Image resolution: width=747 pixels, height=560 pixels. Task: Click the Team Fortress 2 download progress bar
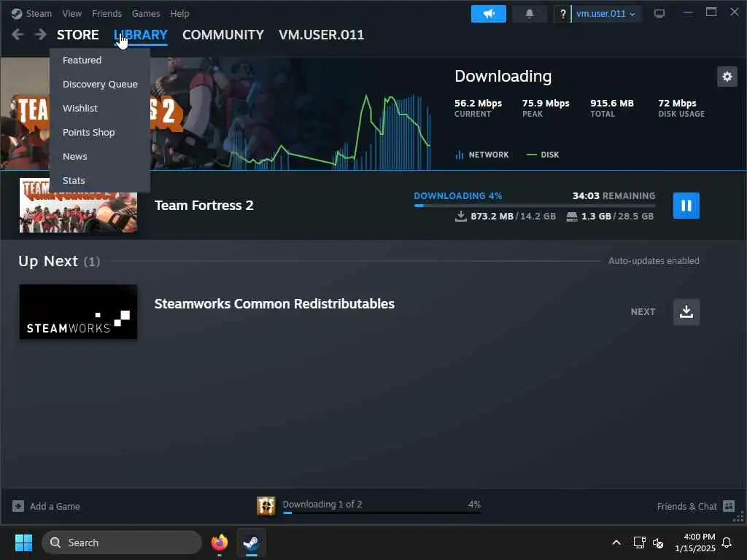535,206
